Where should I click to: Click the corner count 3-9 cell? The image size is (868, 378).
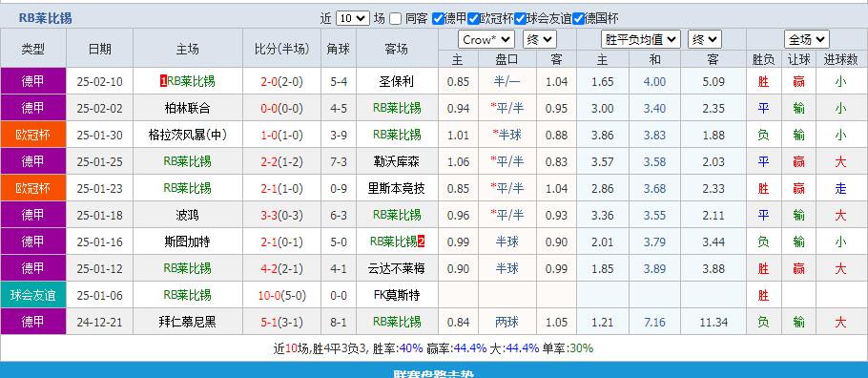[x=339, y=135]
